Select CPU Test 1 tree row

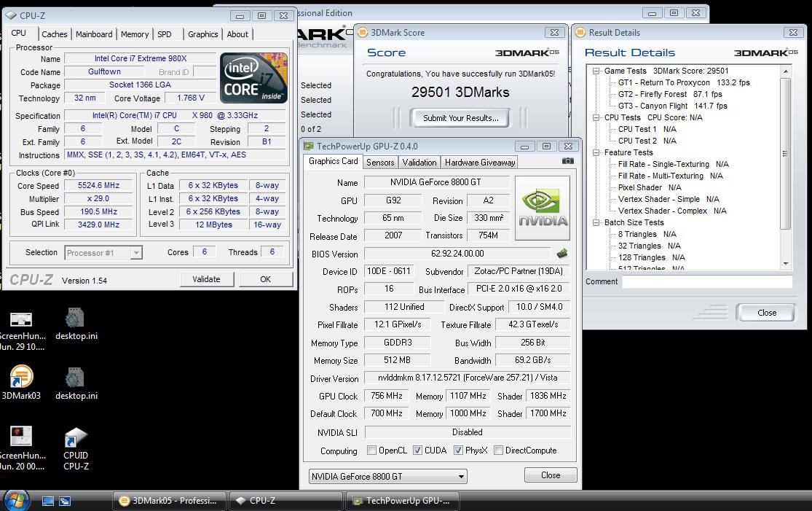(647, 129)
